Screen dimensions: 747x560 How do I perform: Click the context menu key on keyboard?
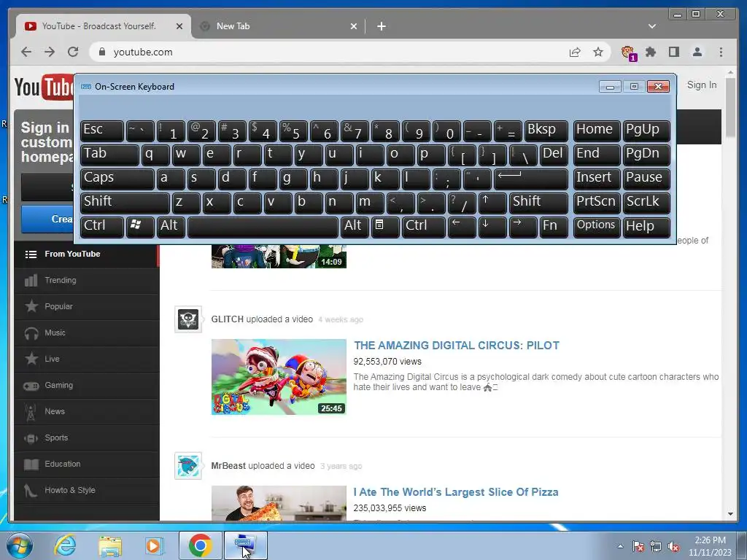384,227
